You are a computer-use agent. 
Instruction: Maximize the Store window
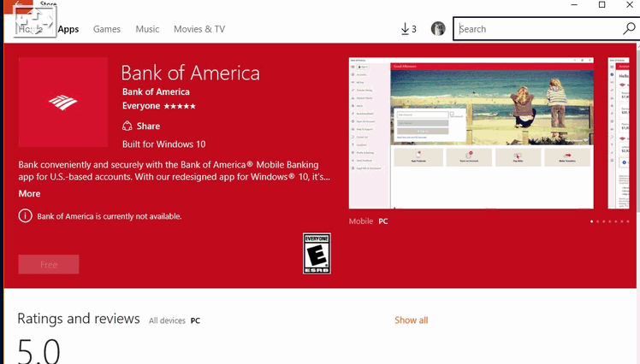601,5
